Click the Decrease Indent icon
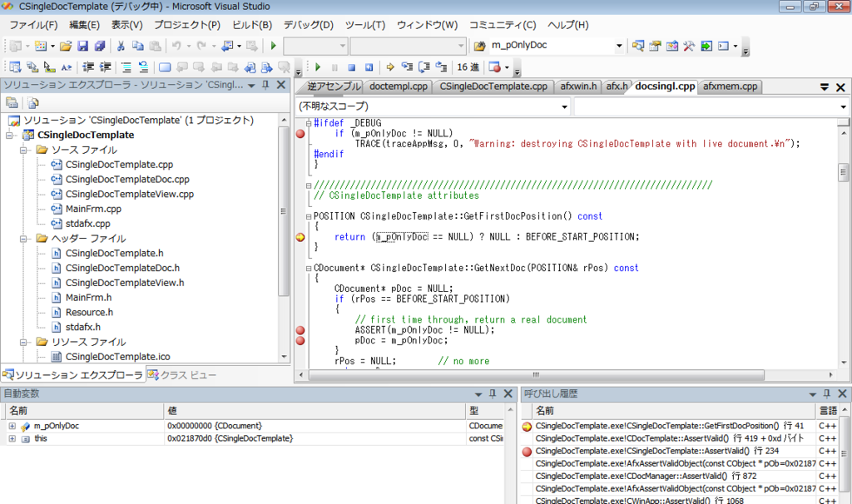This screenshot has height=504, width=852. (88, 67)
